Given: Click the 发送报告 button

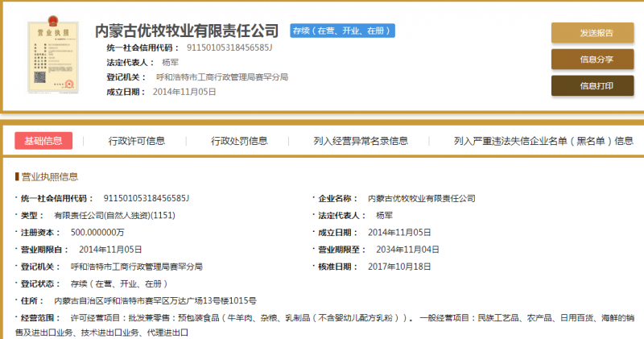Looking at the screenshot, I should pos(592,33).
